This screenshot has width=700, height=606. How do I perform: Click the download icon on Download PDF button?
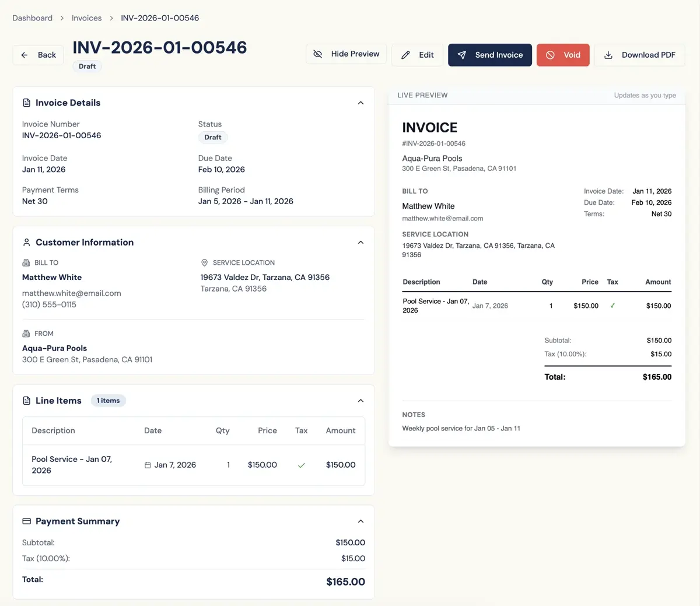[608, 54]
